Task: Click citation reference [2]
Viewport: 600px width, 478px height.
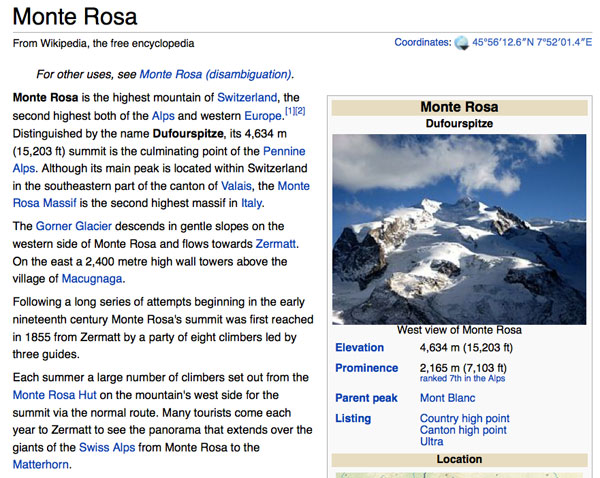Action: point(300,111)
